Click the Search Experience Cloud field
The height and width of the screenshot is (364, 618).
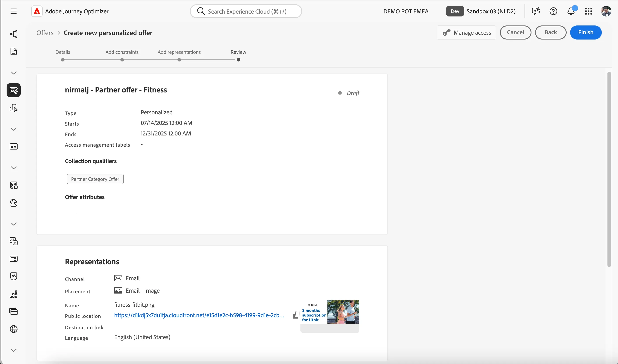[246, 11]
